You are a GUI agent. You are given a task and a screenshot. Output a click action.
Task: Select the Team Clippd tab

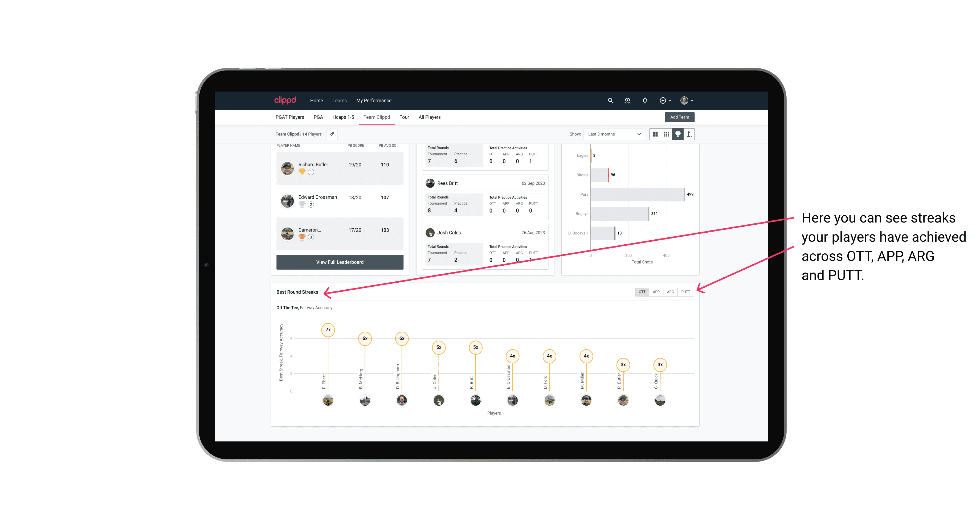click(377, 117)
